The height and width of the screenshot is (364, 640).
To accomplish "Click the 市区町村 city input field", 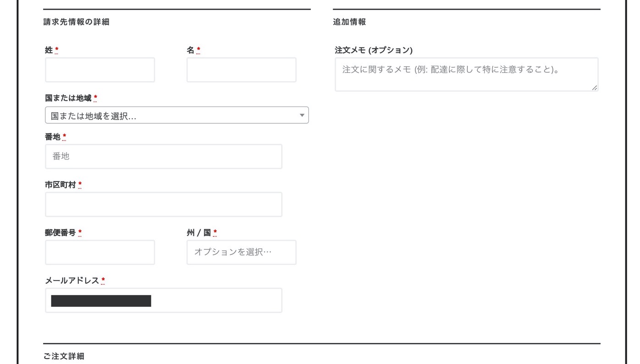I will [164, 204].
